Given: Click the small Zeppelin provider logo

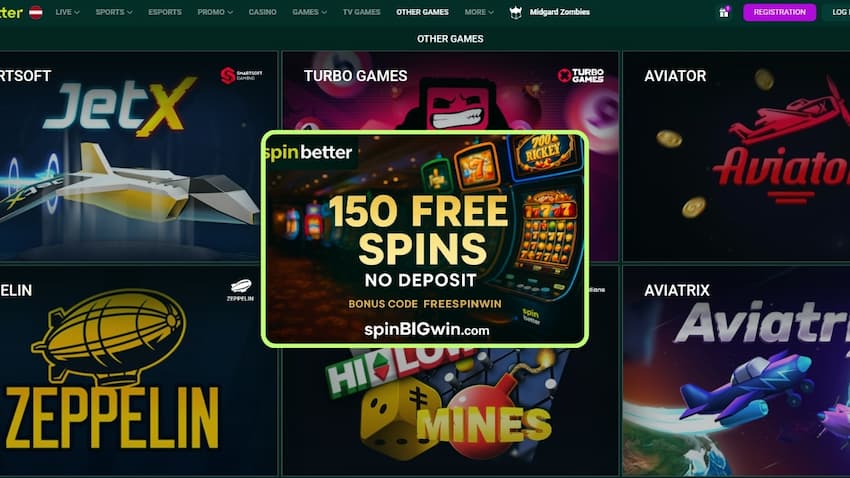Looking at the screenshot, I should pos(240,290).
